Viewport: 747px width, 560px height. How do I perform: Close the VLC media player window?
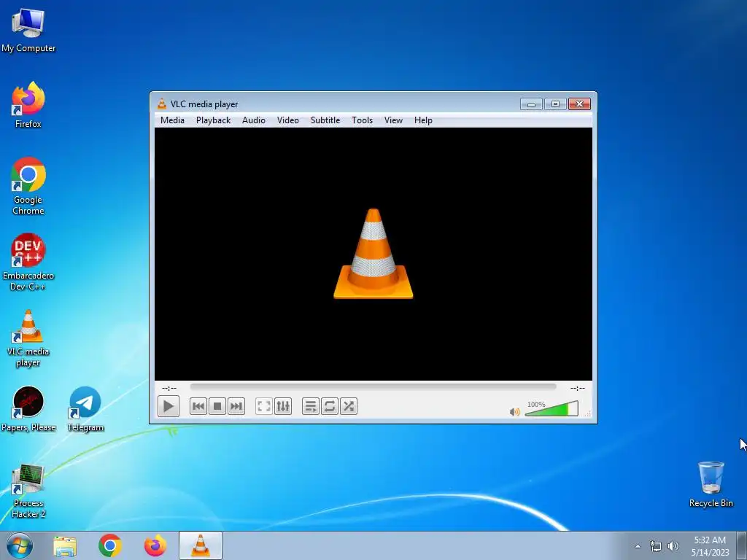[579, 104]
